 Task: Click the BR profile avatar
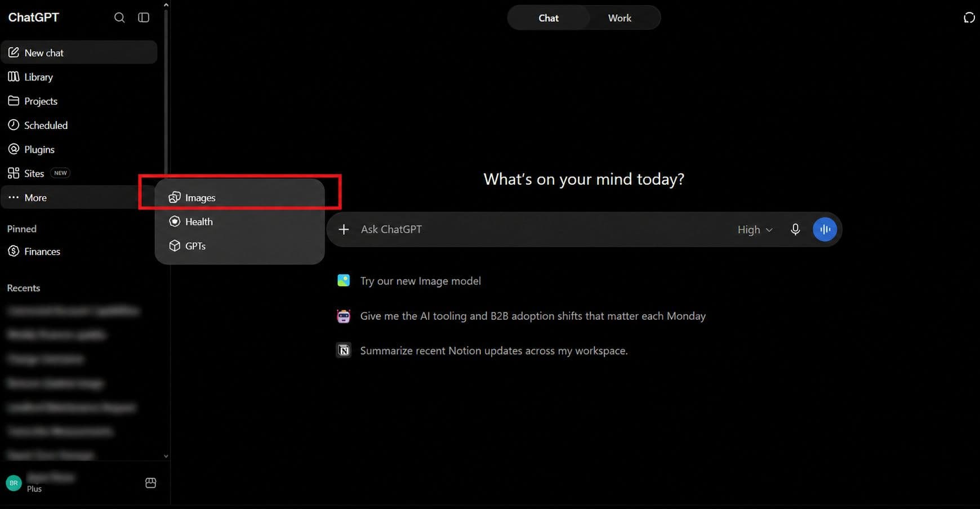(x=14, y=483)
